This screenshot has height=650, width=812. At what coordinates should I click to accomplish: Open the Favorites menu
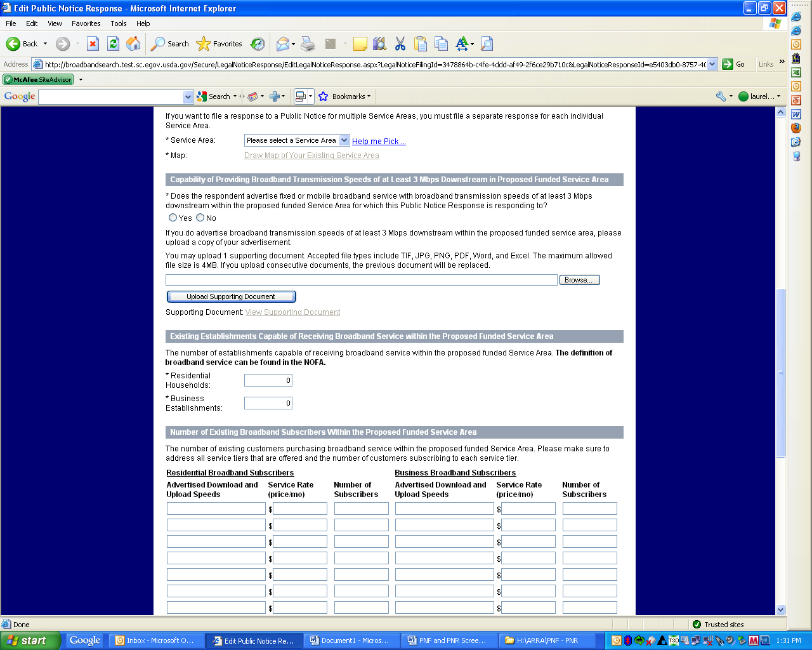click(x=86, y=23)
